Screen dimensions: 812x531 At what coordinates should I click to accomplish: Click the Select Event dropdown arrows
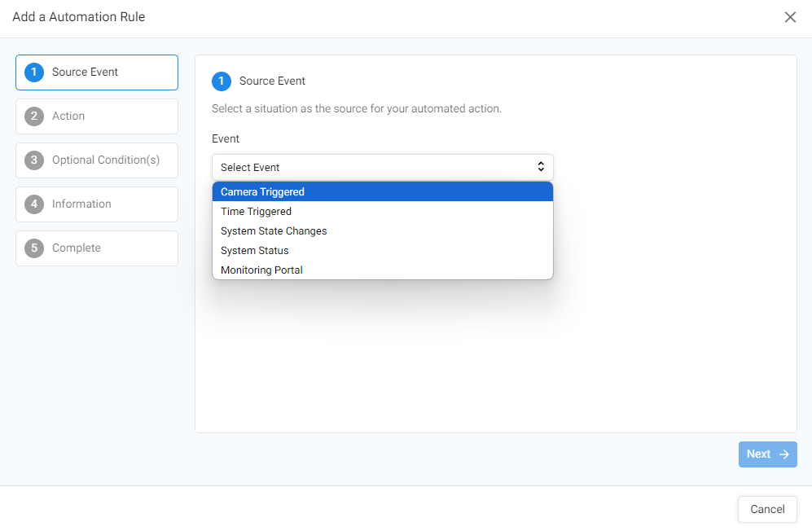541,166
